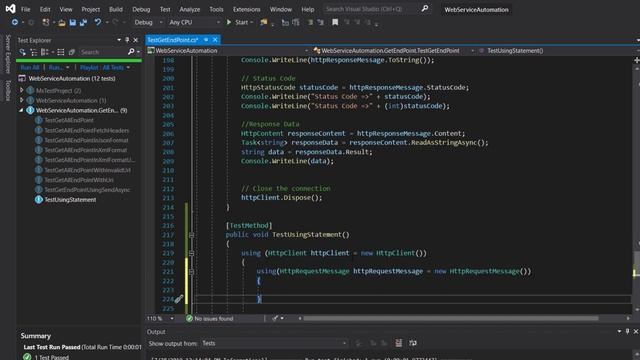The image size is (640, 360).
Task: Click the Save All toolbar icon
Action: (x=83, y=22)
